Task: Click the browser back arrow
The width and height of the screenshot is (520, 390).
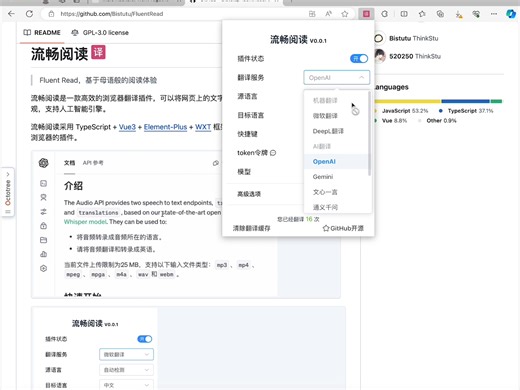Action: pos(11,14)
